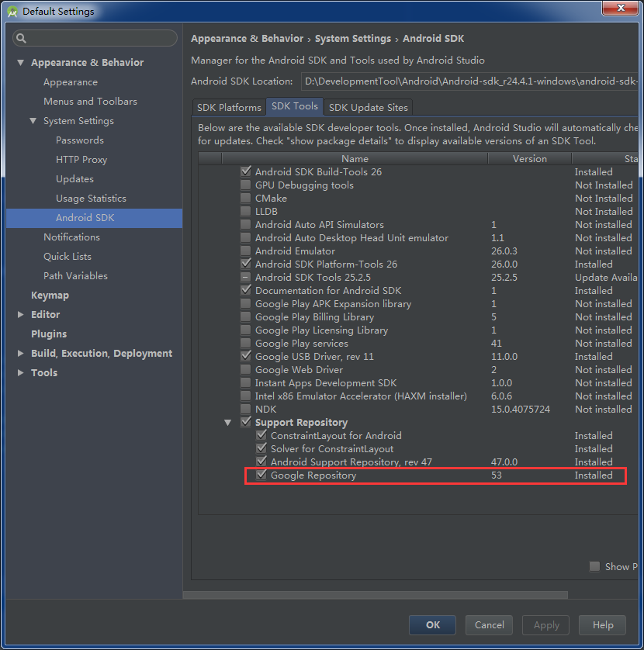
Task: Toggle the Support Repository checkbox
Action: (x=245, y=422)
